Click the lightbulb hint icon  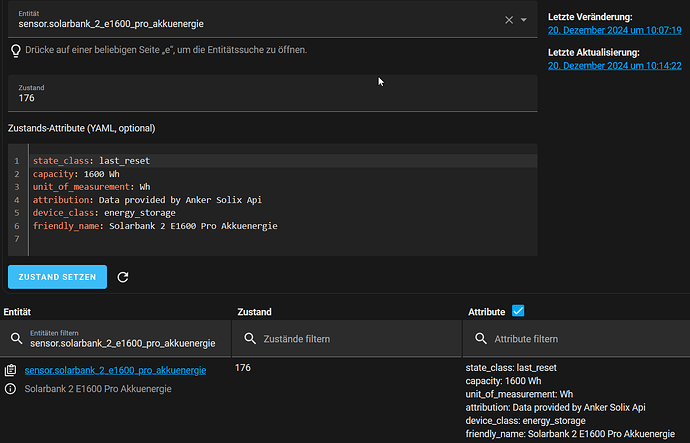coord(15,50)
